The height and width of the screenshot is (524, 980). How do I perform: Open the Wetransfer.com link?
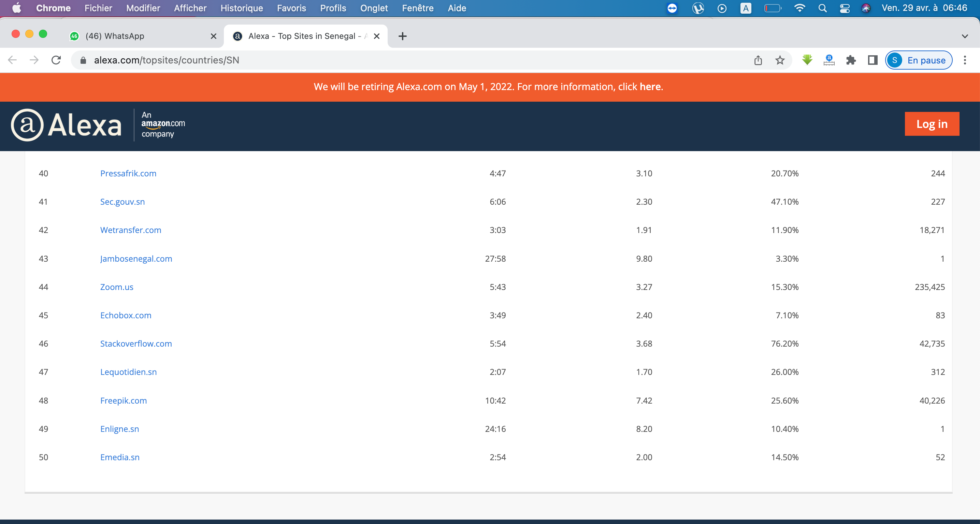point(131,230)
